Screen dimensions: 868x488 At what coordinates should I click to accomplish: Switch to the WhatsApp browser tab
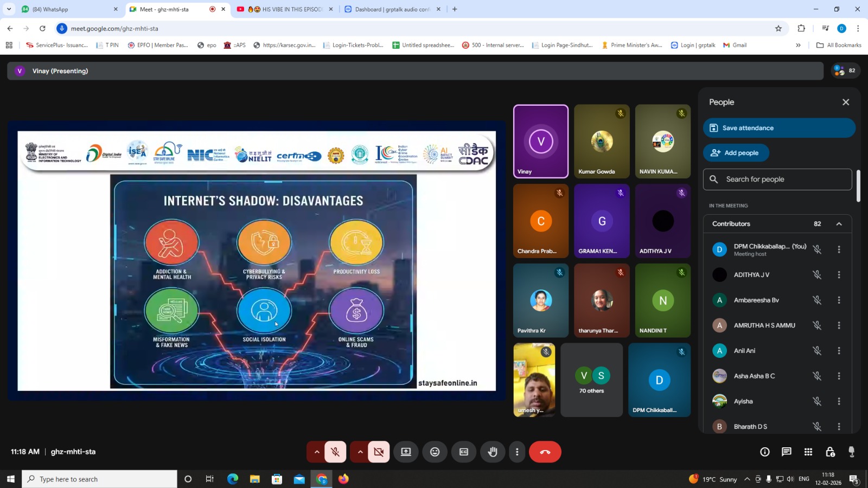click(x=65, y=9)
